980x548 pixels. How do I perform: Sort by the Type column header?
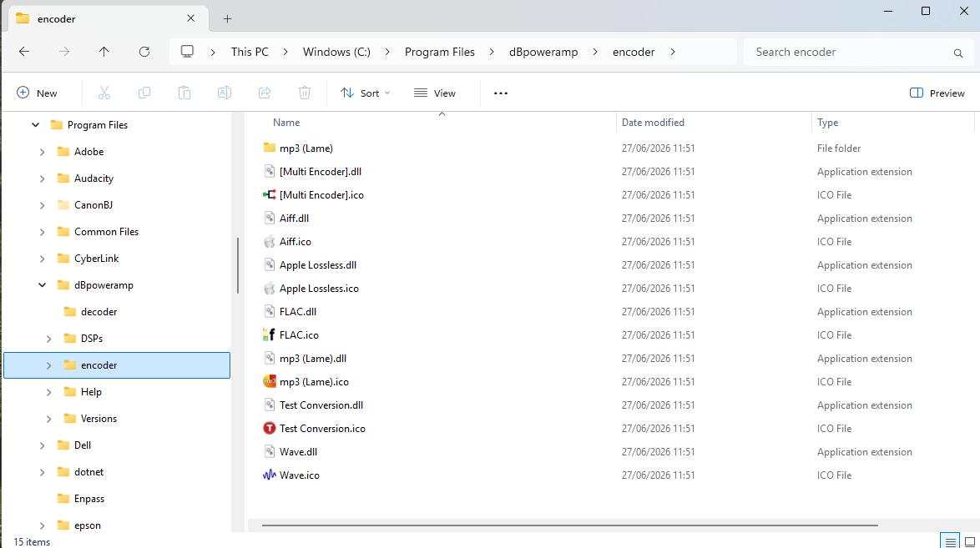(827, 123)
